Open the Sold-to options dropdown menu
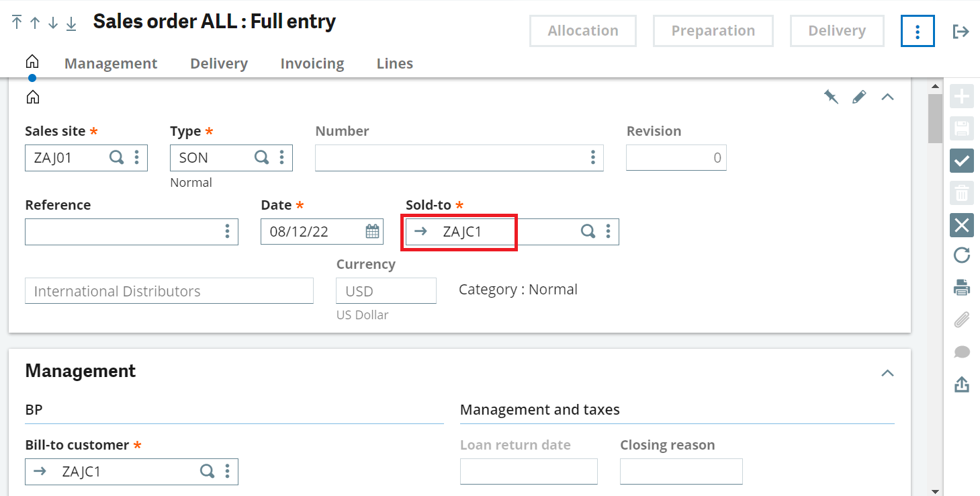This screenshot has width=980, height=496. [x=608, y=231]
